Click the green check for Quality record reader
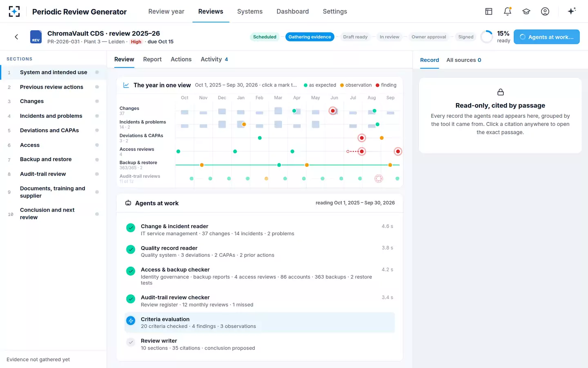This screenshot has height=368, width=588. [131, 249]
